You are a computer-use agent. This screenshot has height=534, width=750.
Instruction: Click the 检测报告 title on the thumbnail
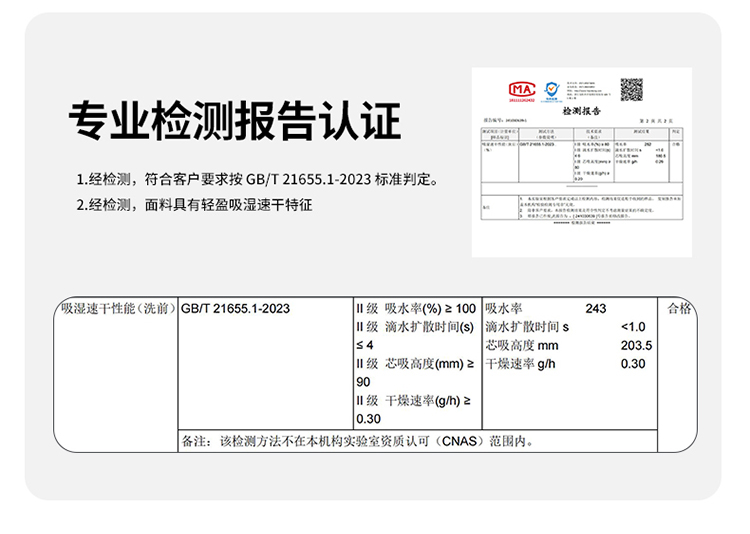581,111
